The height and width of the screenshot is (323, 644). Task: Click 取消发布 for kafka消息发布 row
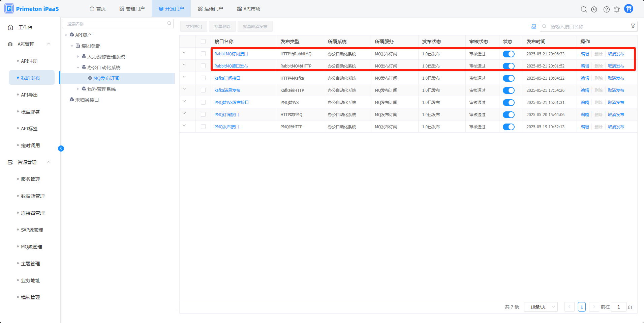616,90
